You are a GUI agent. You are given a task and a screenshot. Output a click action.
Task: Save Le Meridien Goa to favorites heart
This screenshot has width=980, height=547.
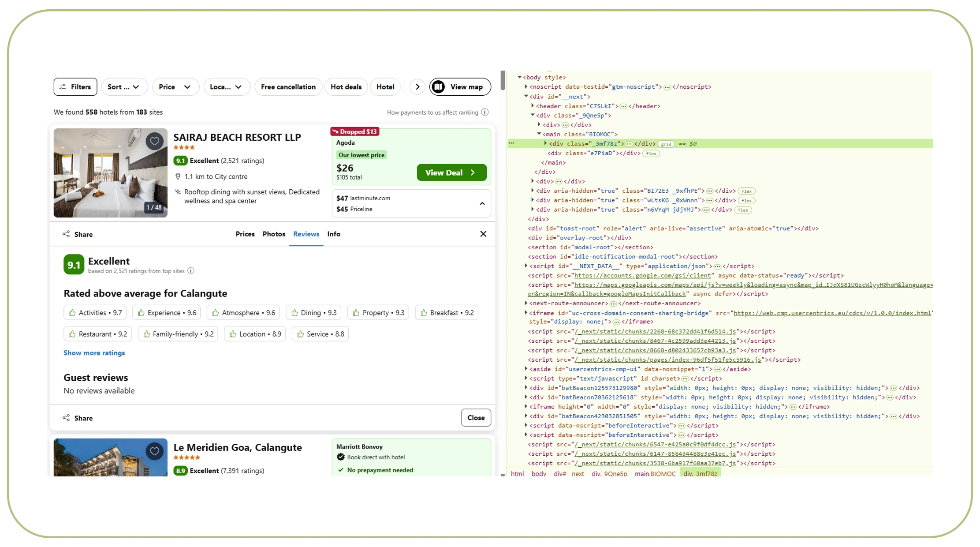(x=154, y=451)
